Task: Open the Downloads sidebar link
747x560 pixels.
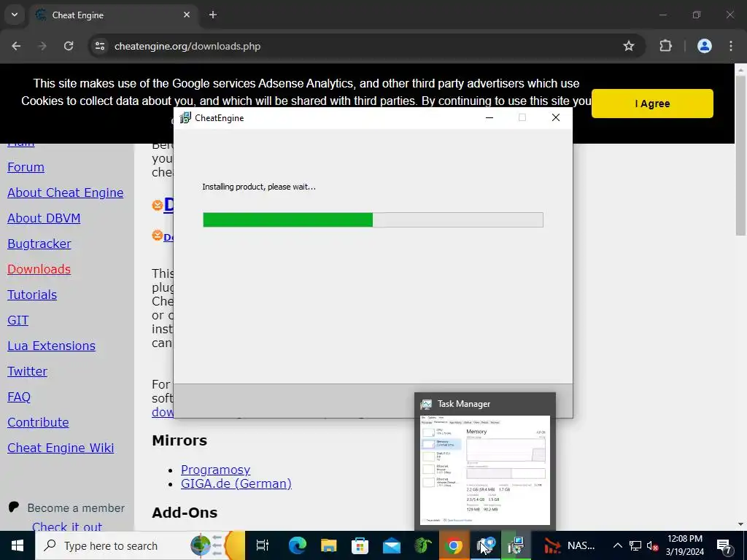Action: pos(39,269)
